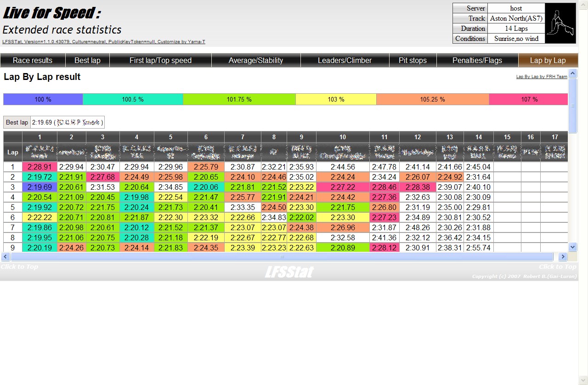Click the 'Live for Speed :' title
588x385 pixels.
tap(52, 13)
